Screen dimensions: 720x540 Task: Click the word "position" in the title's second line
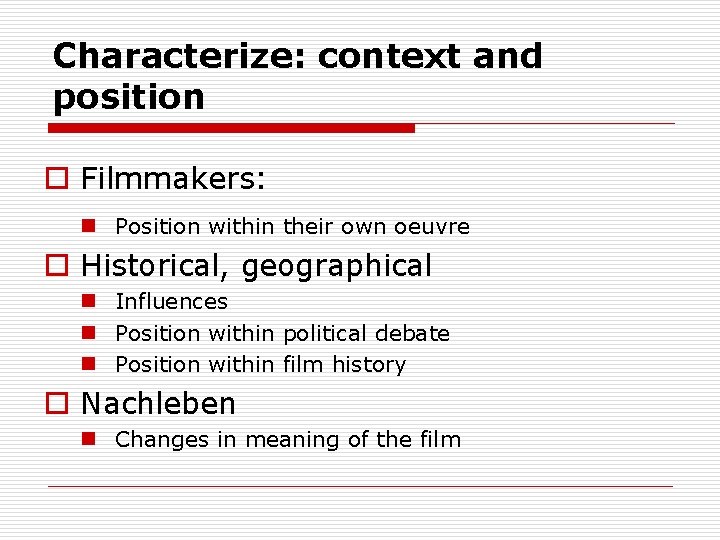pos(128,97)
